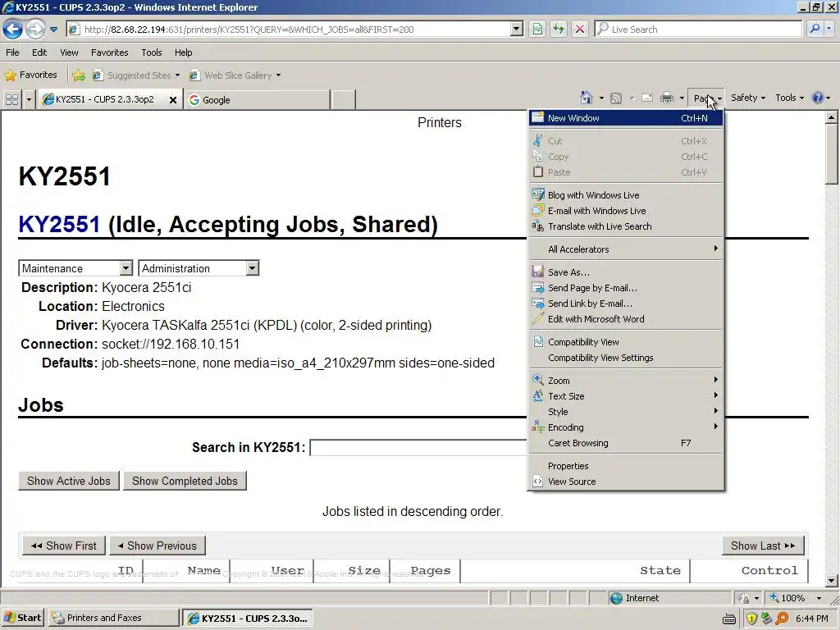Click the Show First button
Image resolution: width=840 pixels, height=630 pixels.
(x=64, y=546)
